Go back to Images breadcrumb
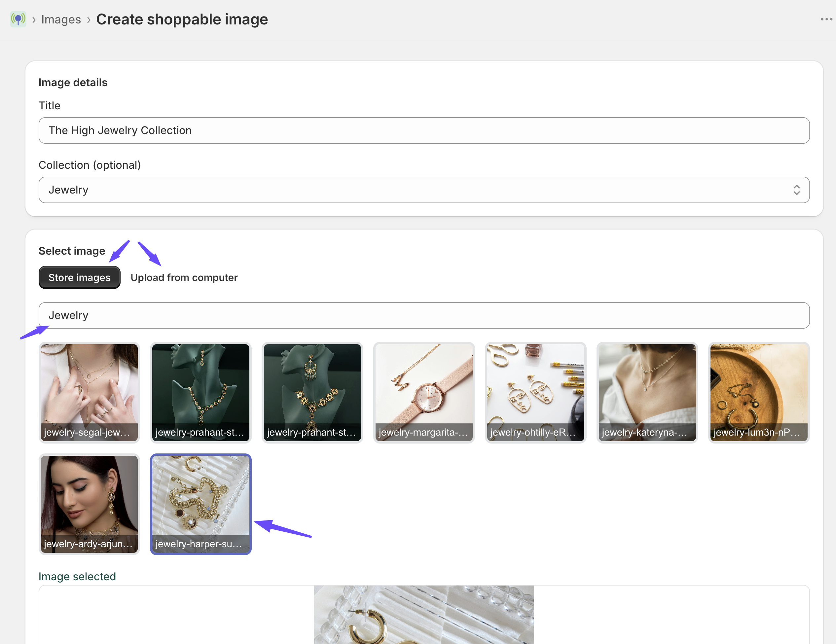The image size is (836, 644). pos(61,19)
